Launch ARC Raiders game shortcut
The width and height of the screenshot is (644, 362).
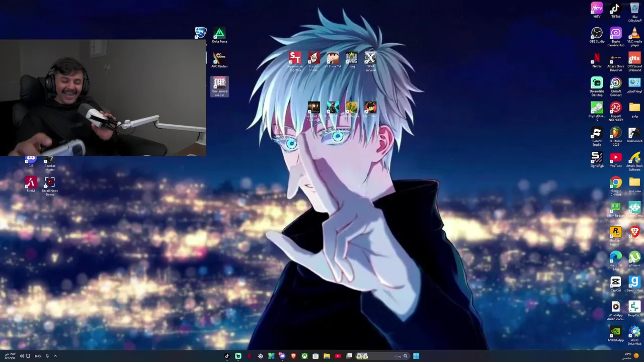pyautogui.click(x=219, y=60)
